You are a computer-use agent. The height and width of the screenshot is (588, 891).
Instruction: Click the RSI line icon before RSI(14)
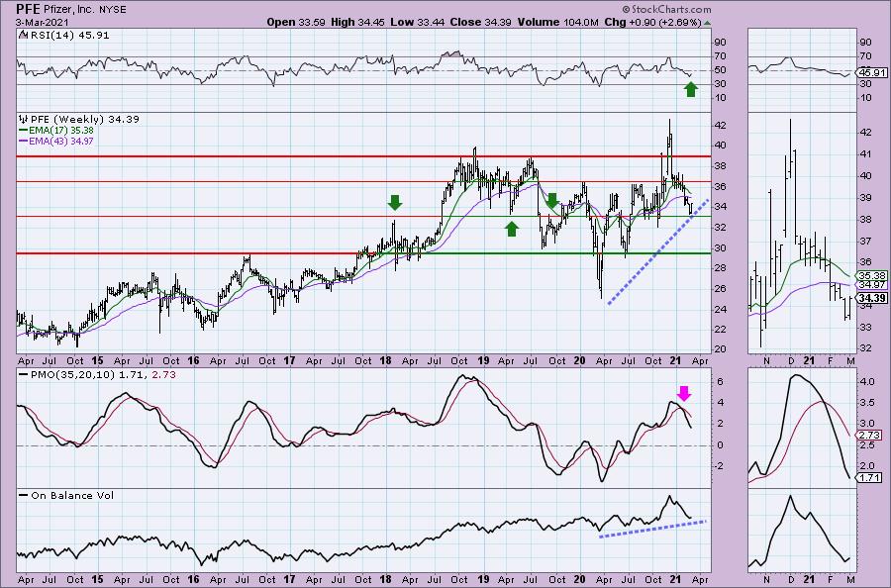click(23, 35)
